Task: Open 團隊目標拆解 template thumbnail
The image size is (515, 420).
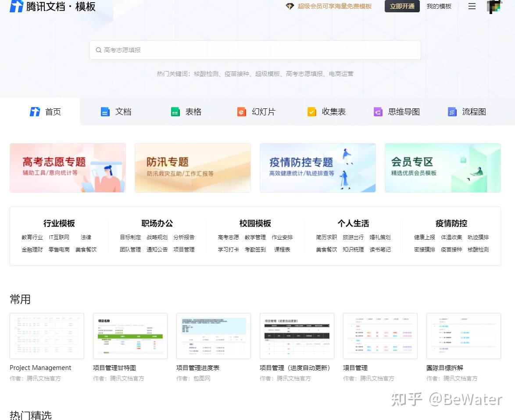Action: (464, 336)
